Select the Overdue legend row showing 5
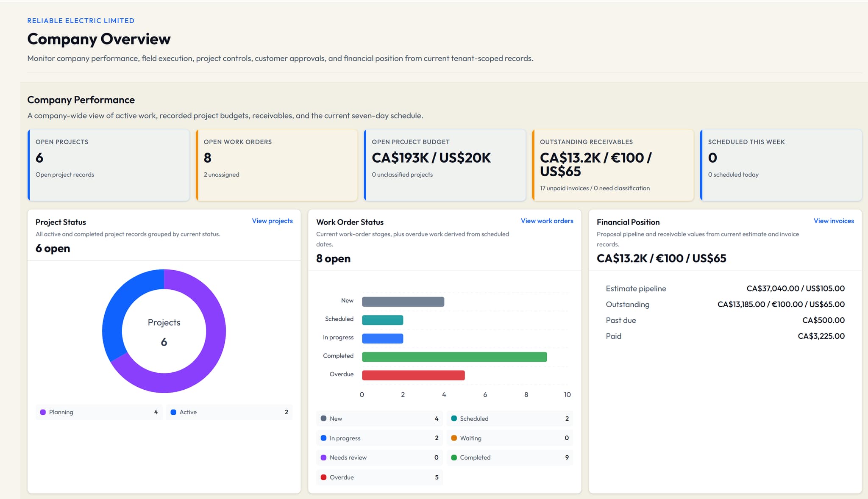This screenshot has width=868, height=499. [x=380, y=477]
